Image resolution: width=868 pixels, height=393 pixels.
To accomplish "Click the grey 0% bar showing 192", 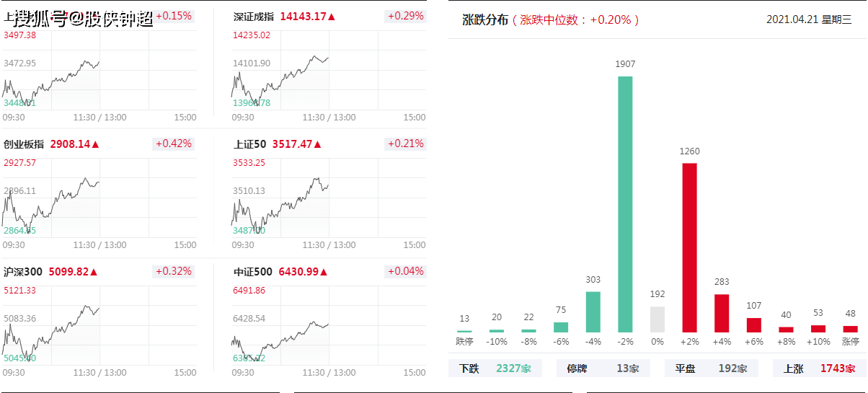I will (657, 319).
